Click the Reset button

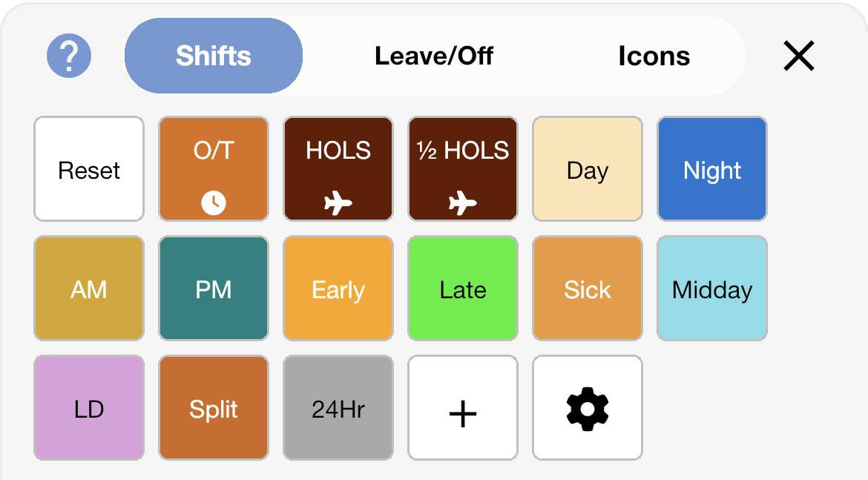(x=88, y=168)
